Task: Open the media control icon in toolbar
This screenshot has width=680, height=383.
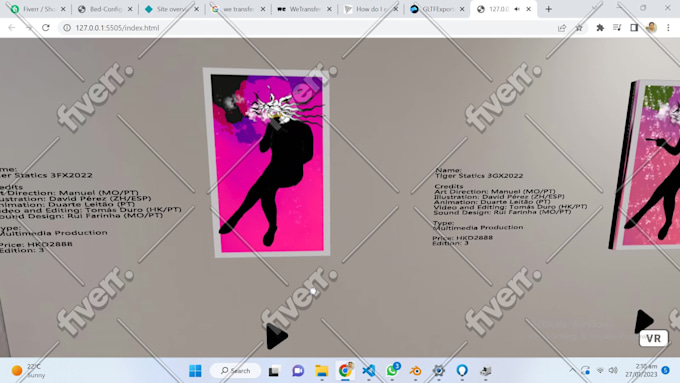Action: click(617, 28)
